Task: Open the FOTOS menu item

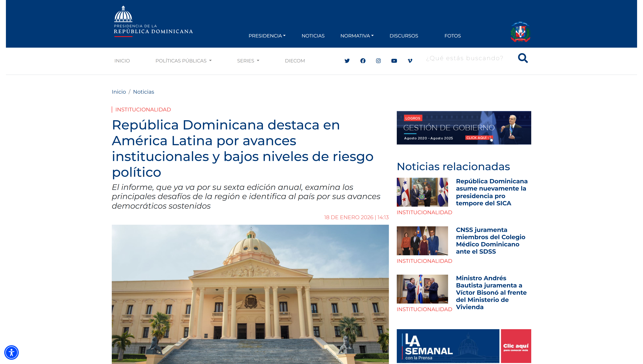Action: (452, 36)
